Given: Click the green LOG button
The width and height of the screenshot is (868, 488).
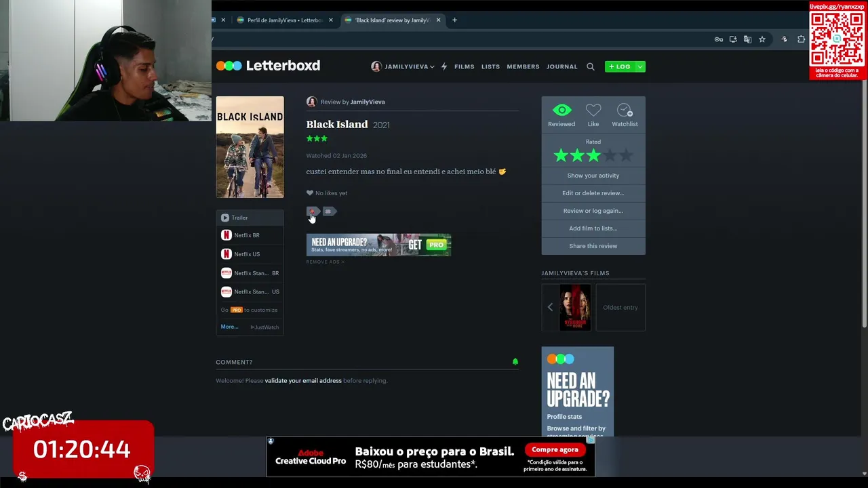Looking at the screenshot, I should tap(619, 66).
